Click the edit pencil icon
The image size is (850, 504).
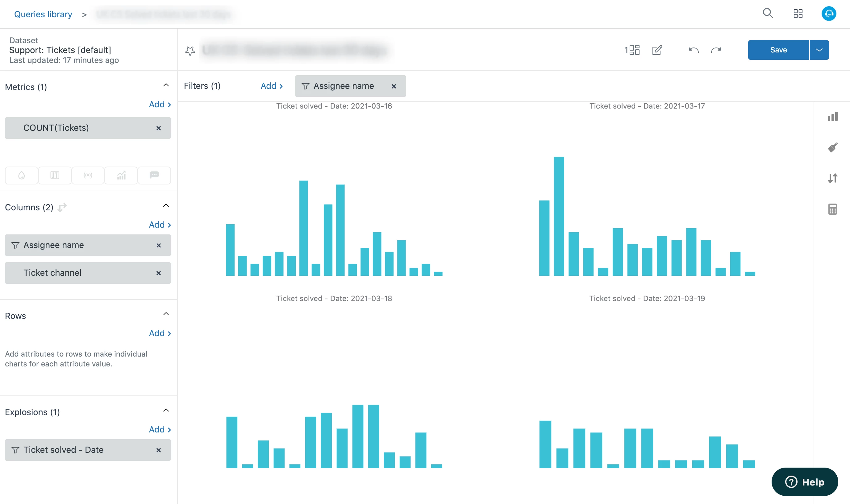[657, 50]
